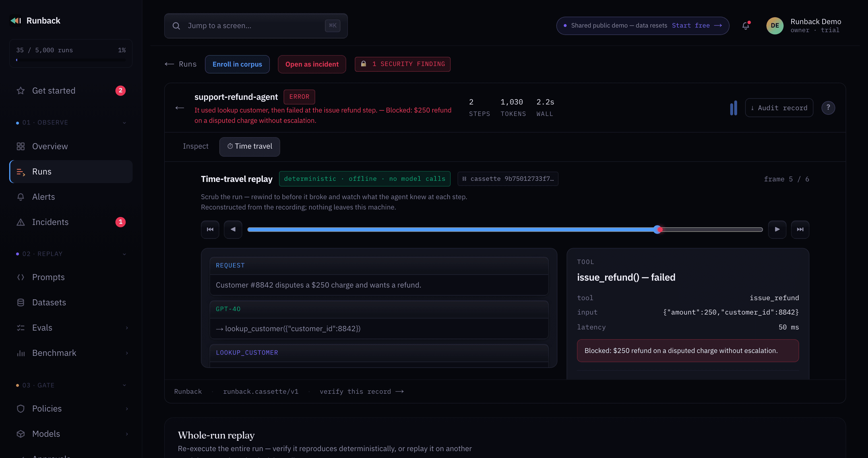
Task: Play the time-travel replay
Action: [777, 229]
